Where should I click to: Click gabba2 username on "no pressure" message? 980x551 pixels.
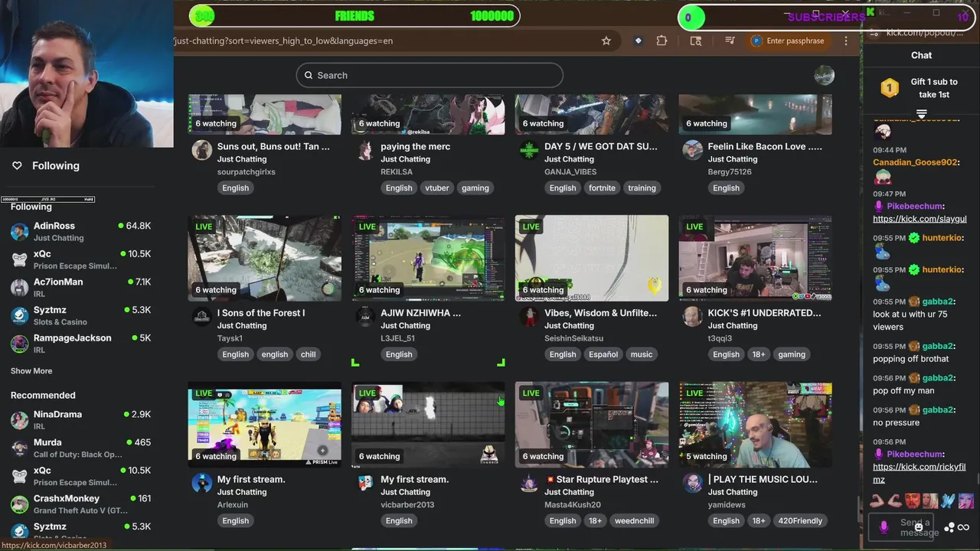[938, 410]
